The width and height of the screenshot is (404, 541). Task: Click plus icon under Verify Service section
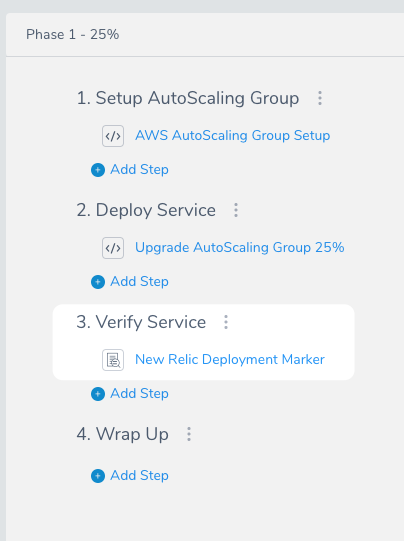tap(98, 394)
